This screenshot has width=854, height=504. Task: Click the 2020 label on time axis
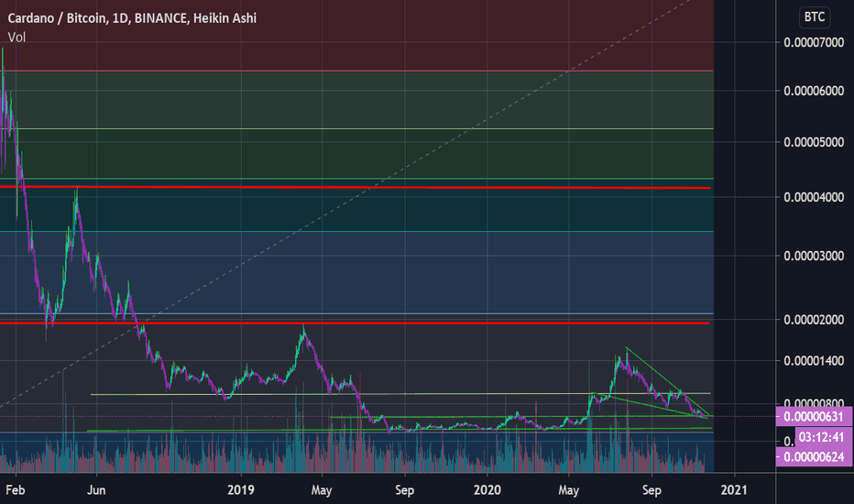487,490
